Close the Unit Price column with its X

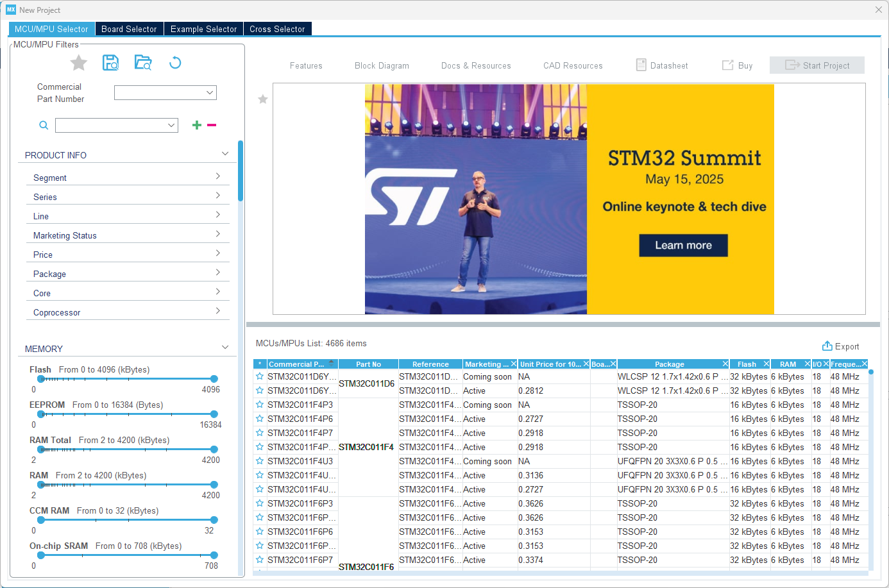click(586, 364)
